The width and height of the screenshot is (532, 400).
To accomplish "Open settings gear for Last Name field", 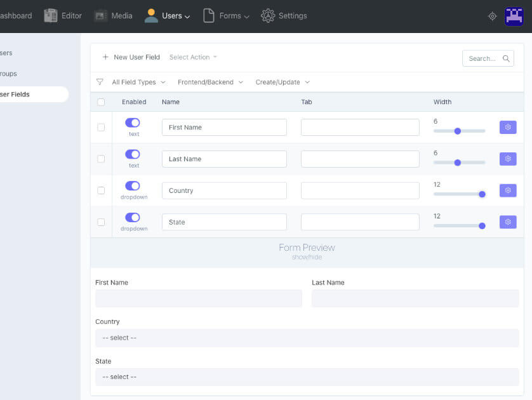I will [x=508, y=159].
